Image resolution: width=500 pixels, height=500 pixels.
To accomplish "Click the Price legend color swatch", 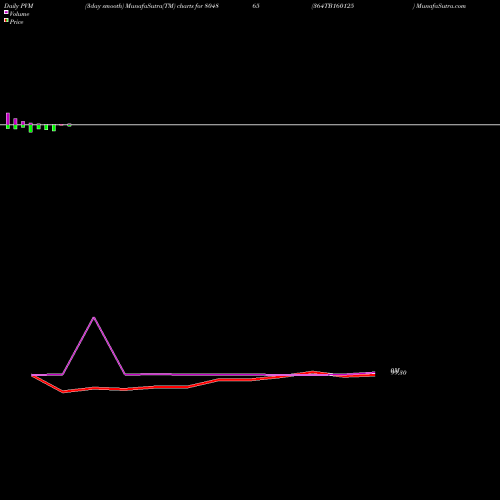I will pos(6,20).
